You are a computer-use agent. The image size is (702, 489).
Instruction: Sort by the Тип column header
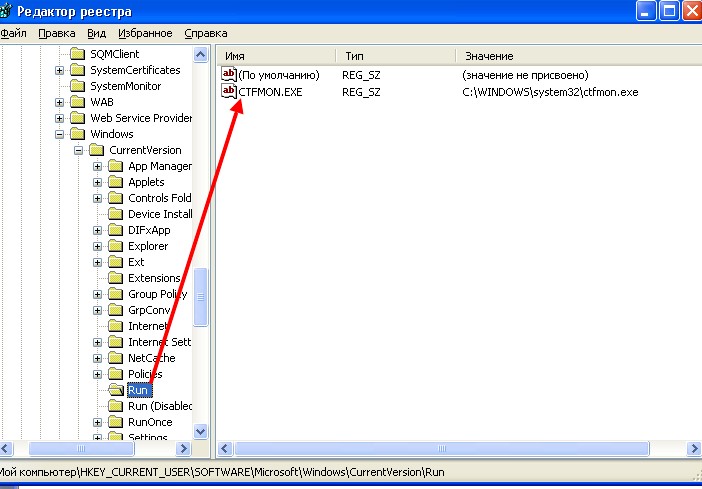pos(396,56)
